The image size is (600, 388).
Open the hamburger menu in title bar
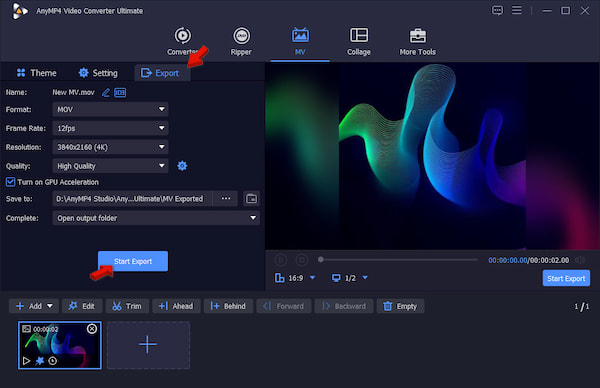click(x=517, y=10)
